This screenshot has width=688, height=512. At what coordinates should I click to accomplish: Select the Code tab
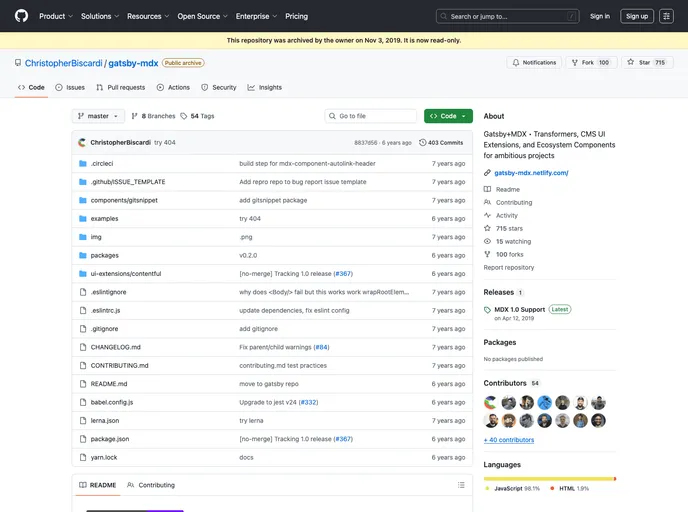click(x=31, y=87)
